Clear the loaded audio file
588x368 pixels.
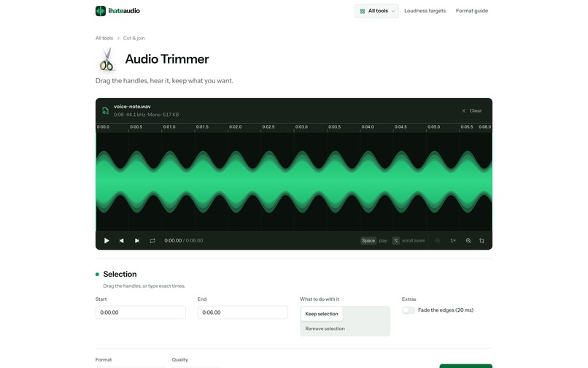(x=472, y=111)
